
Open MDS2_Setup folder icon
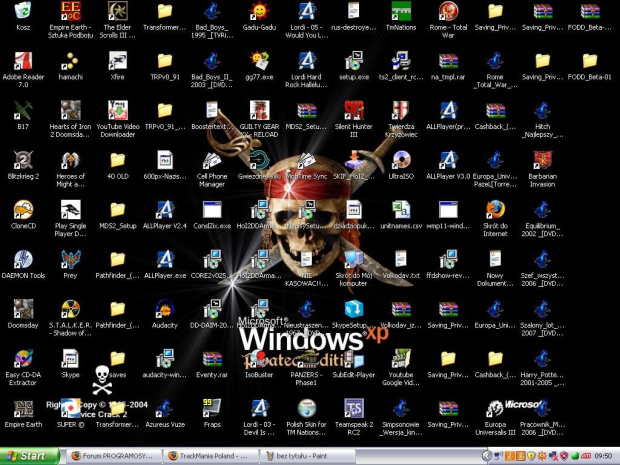pyautogui.click(x=117, y=210)
